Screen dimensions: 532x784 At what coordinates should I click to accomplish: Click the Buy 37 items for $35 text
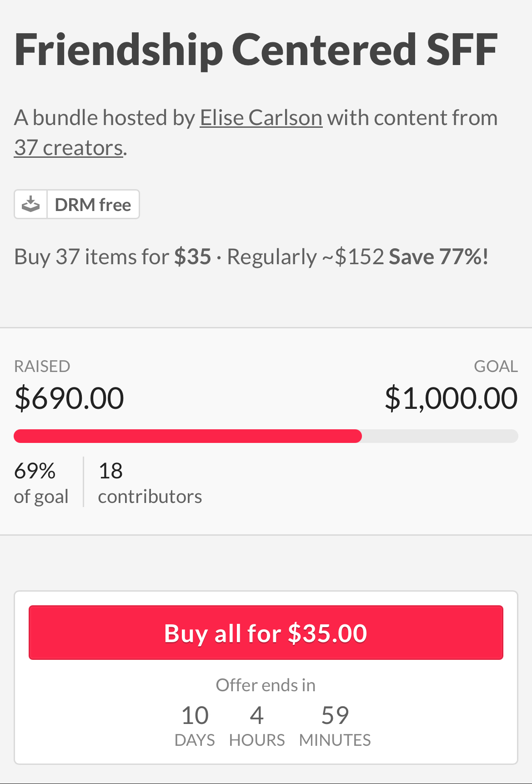pos(112,257)
